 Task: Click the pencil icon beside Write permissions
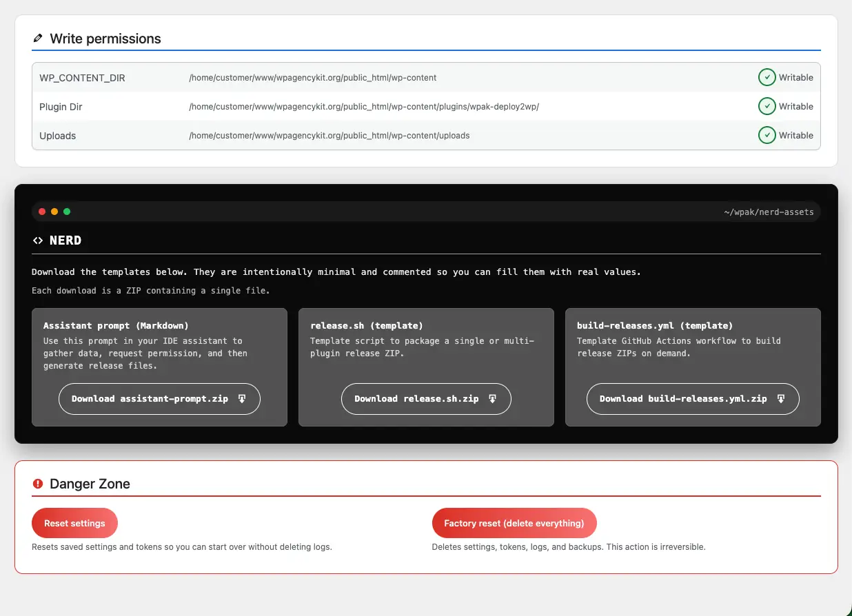tap(37, 39)
